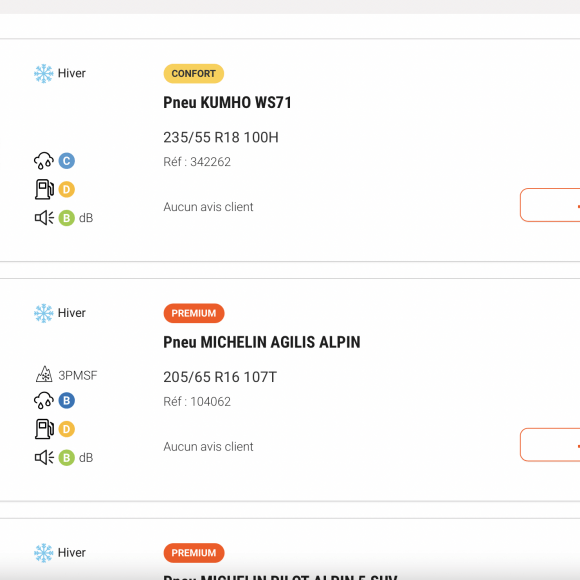
Task: Click the green B noise badge for KUMHO
Action: [x=67, y=218]
